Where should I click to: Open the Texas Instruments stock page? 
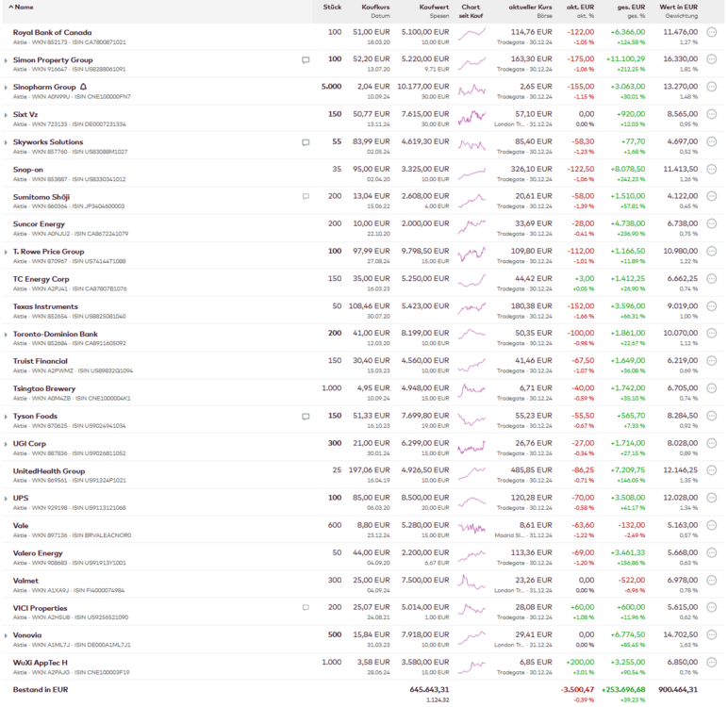click(x=45, y=306)
